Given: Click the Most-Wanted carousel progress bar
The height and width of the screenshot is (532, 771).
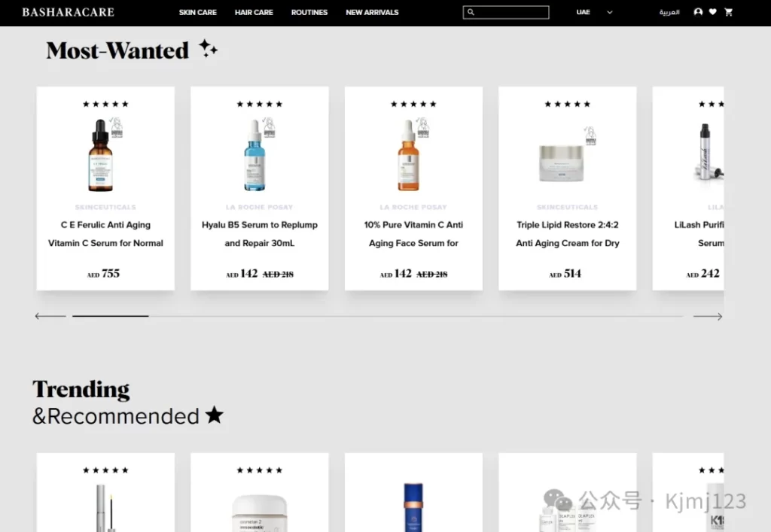Looking at the screenshot, I should [x=378, y=316].
